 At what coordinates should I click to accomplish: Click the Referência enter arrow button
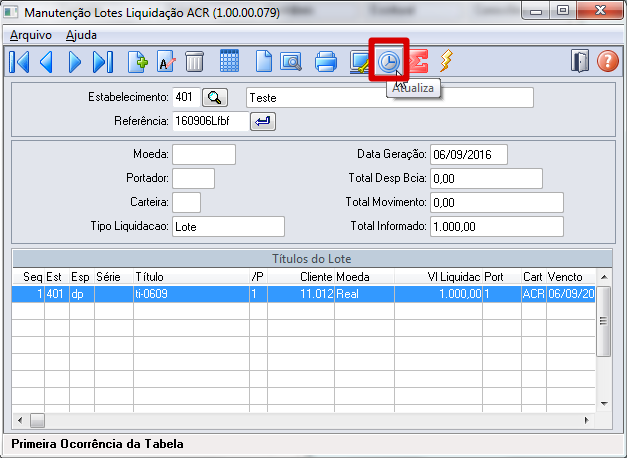(x=263, y=121)
